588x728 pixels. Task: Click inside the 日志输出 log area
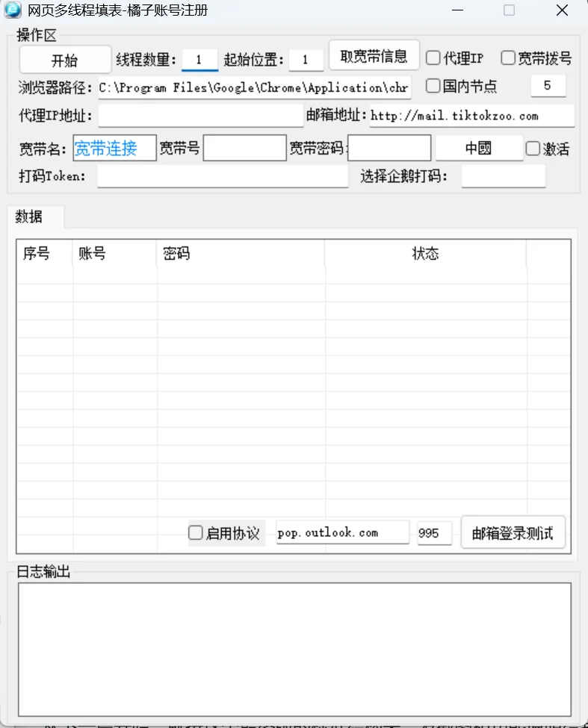294,650
